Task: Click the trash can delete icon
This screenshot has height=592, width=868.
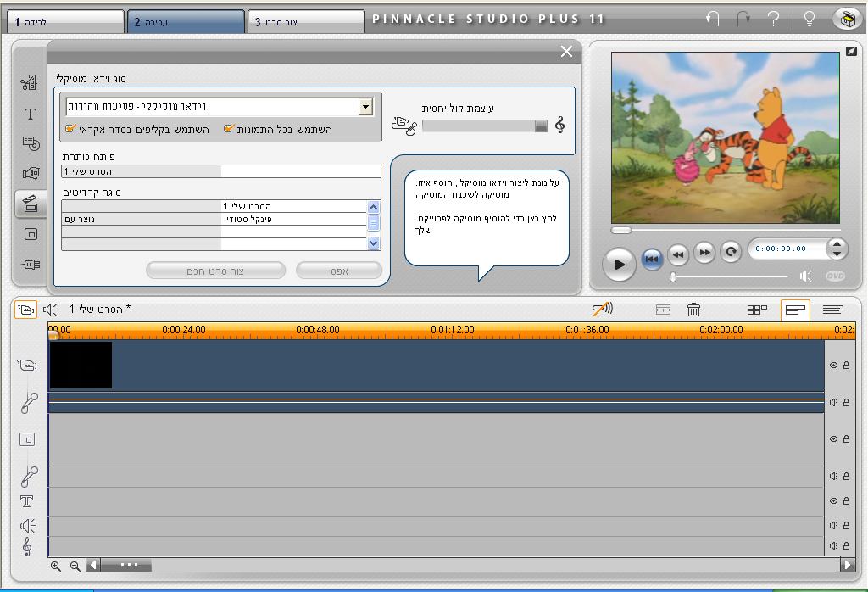Action: (x=693, y=310)
